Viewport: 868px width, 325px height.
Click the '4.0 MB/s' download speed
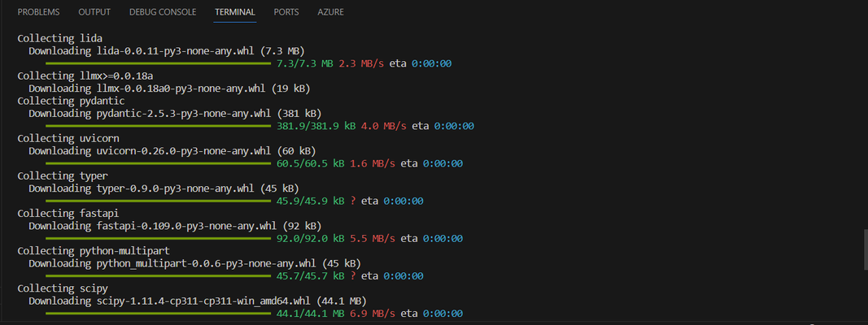pyautogui.click(x=384, y=126)
